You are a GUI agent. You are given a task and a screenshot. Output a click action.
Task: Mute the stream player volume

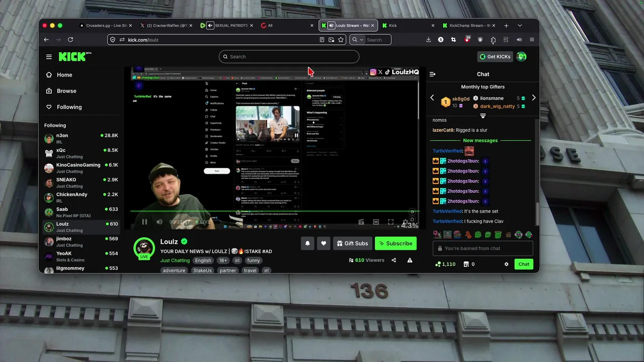[x=159, y=222]
